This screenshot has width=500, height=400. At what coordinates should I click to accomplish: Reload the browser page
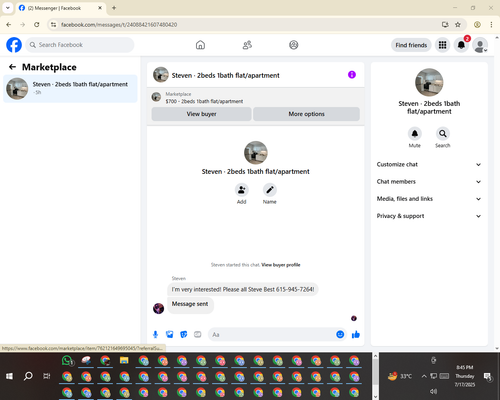point(37,25)
